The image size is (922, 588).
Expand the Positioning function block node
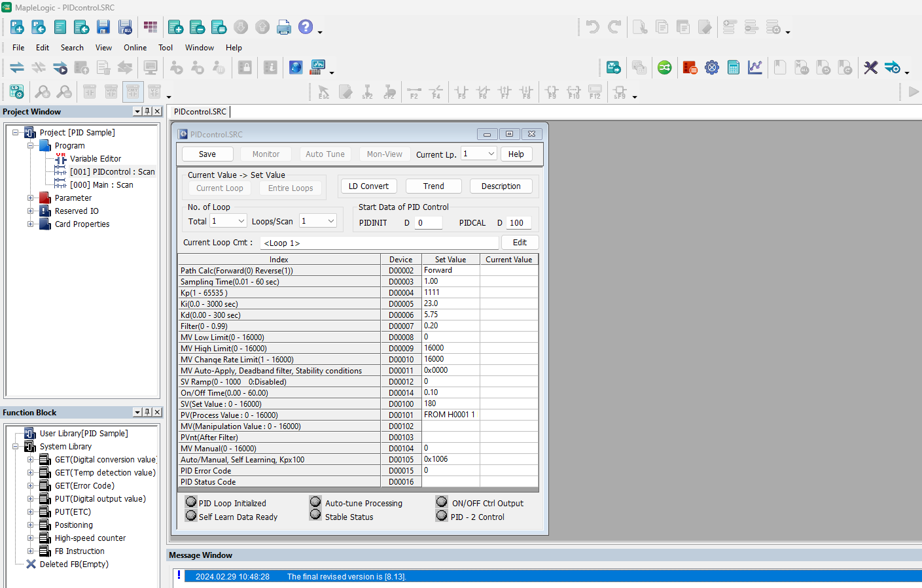tap(30, 525)
